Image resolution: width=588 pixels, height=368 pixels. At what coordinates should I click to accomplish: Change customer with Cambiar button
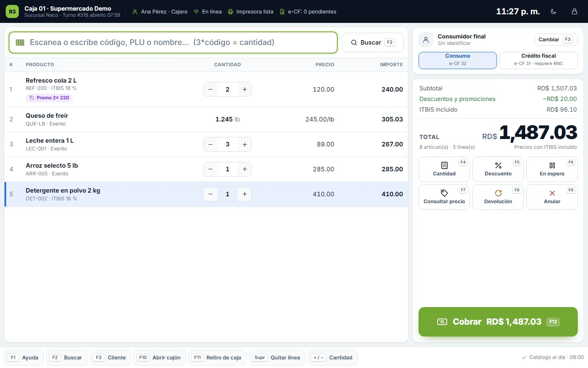click(556, 40)
